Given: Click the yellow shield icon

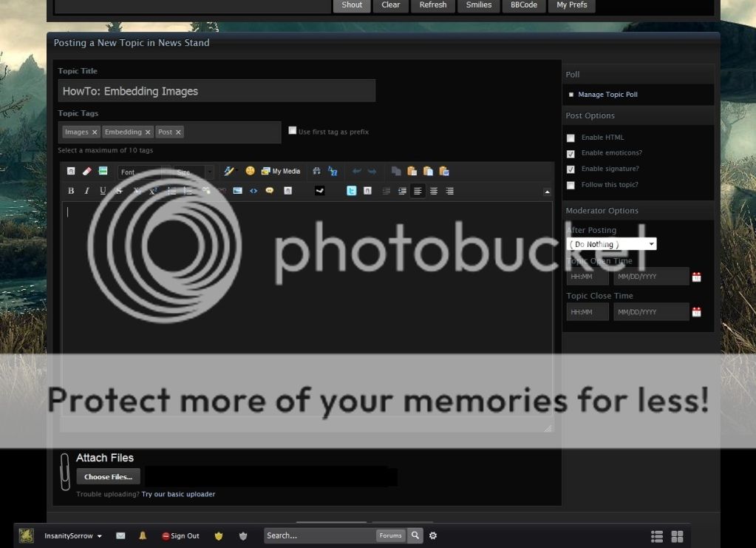Looking at the screenshot, I should [219, 535].
